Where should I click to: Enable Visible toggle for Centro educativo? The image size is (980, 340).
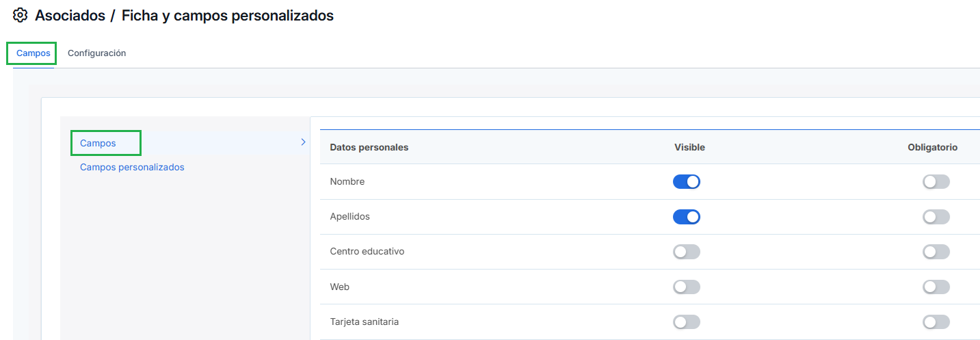[687, 252]
